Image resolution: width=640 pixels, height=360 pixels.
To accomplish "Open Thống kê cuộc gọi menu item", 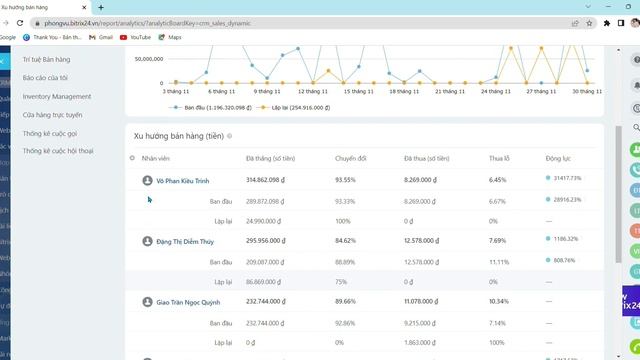I will pos(50,133).
